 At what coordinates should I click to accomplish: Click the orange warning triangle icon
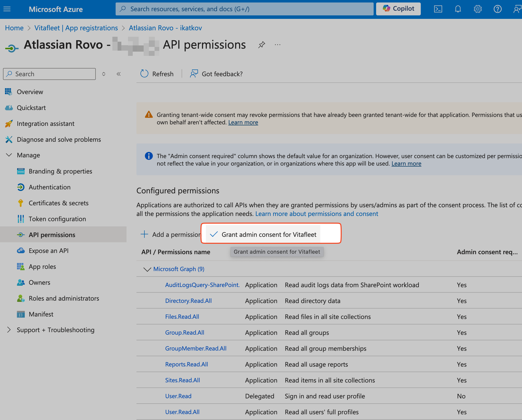(149, 114)
